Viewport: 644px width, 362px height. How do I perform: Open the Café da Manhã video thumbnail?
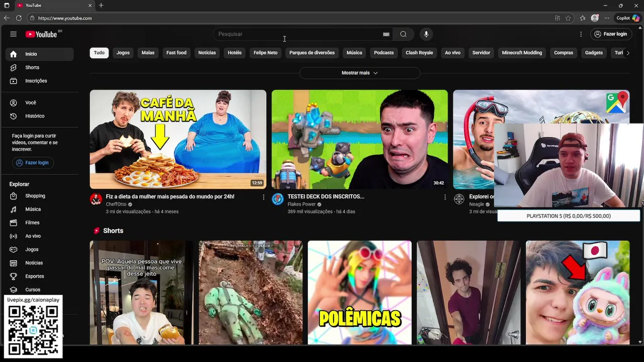178,139
